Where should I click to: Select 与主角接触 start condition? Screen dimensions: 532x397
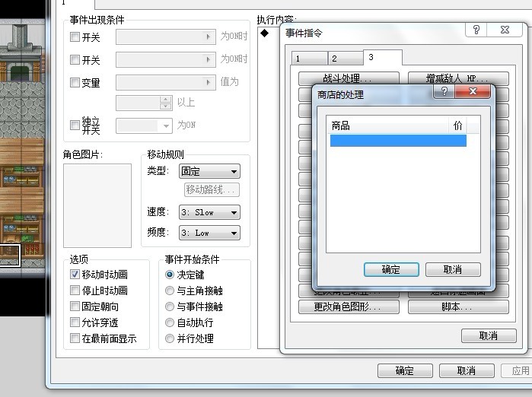pyautogui.click(x=170, y=291)
